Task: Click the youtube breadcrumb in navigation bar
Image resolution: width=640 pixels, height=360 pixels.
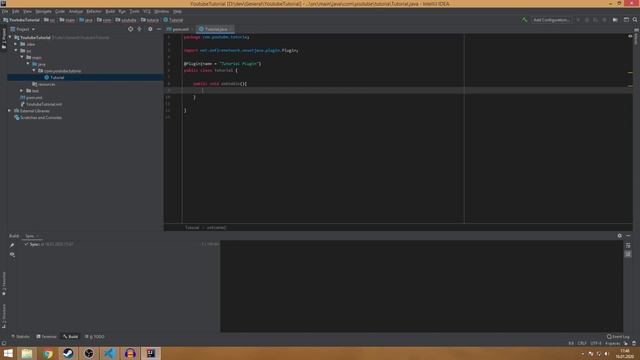Action: 126,20
